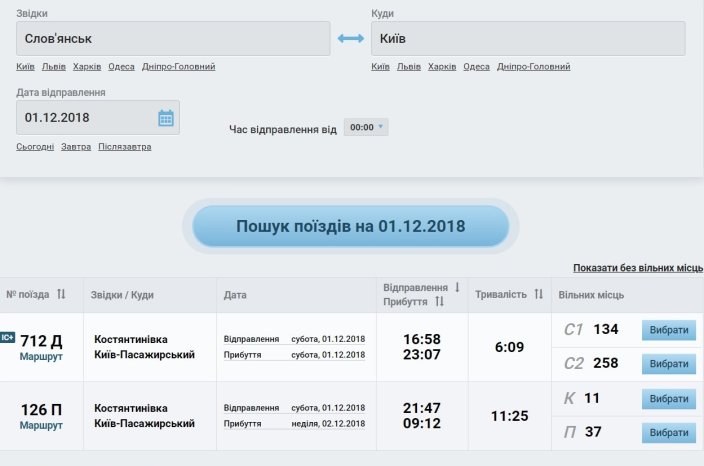The image size is (704, 466).
Task: Click the Прибуття column header label
Action: coord(405,302)
